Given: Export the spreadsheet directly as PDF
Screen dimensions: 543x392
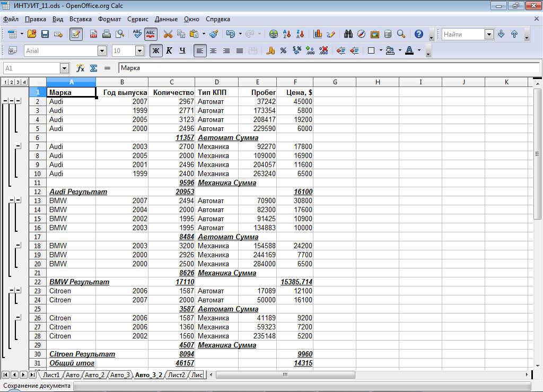Looking at the screenshot, I should [93, 34].
